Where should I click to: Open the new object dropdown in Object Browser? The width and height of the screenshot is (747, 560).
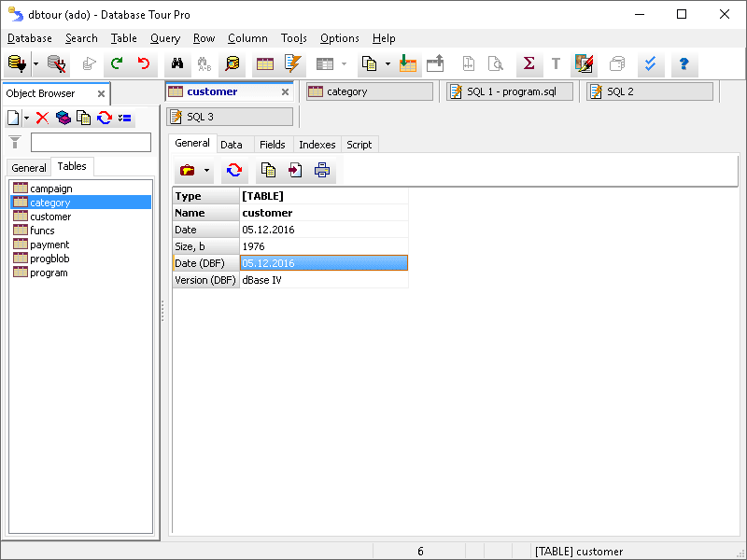click(x=26, y=118)
